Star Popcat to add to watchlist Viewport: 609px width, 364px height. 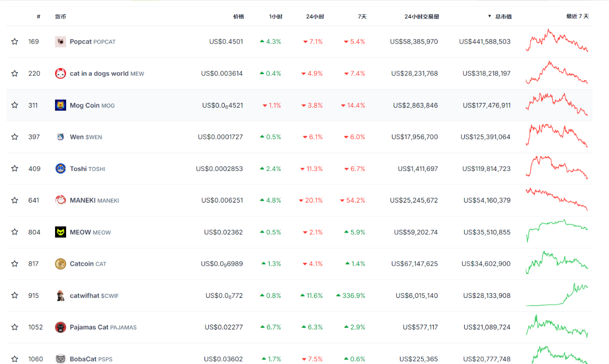pyautogui.click(x=15, y=42)
